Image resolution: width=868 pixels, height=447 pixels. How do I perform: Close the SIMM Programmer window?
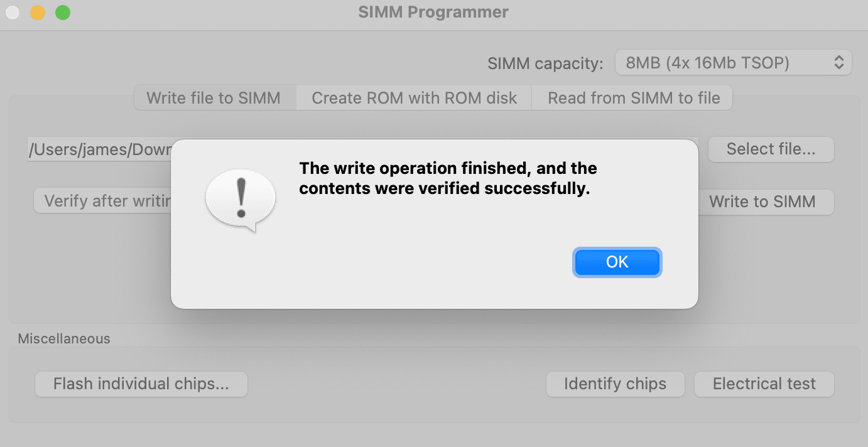coord(13,13)
